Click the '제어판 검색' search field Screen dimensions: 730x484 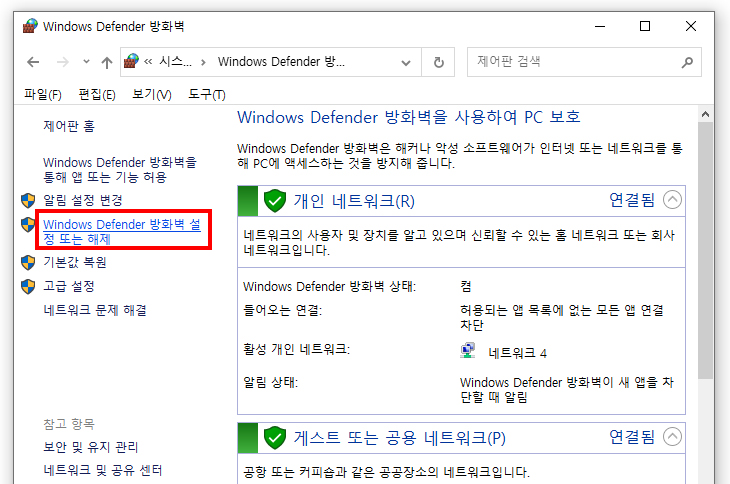[575, 61]
